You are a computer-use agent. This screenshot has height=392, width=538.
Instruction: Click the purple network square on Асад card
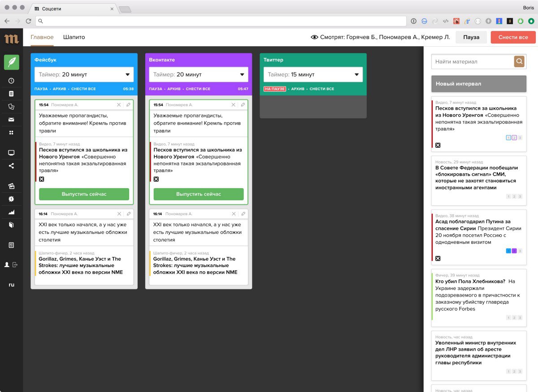(x=514, y=251)
